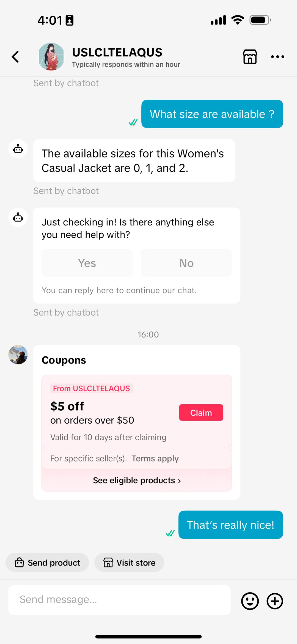Tap the robot icon beside checking-in message
Image resolution: width=297 pixels, height=644 pixels.
click(x=18, y=217)
